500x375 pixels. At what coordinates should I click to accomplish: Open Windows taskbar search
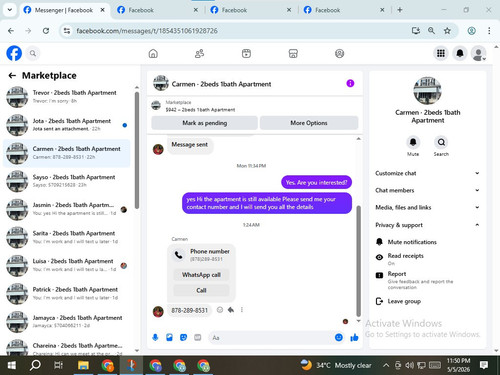[35, 365]
